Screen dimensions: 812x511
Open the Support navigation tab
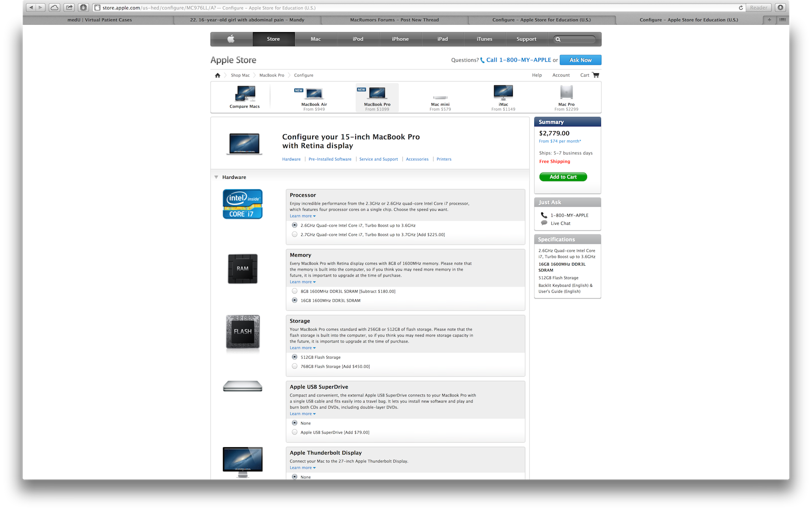527,39
